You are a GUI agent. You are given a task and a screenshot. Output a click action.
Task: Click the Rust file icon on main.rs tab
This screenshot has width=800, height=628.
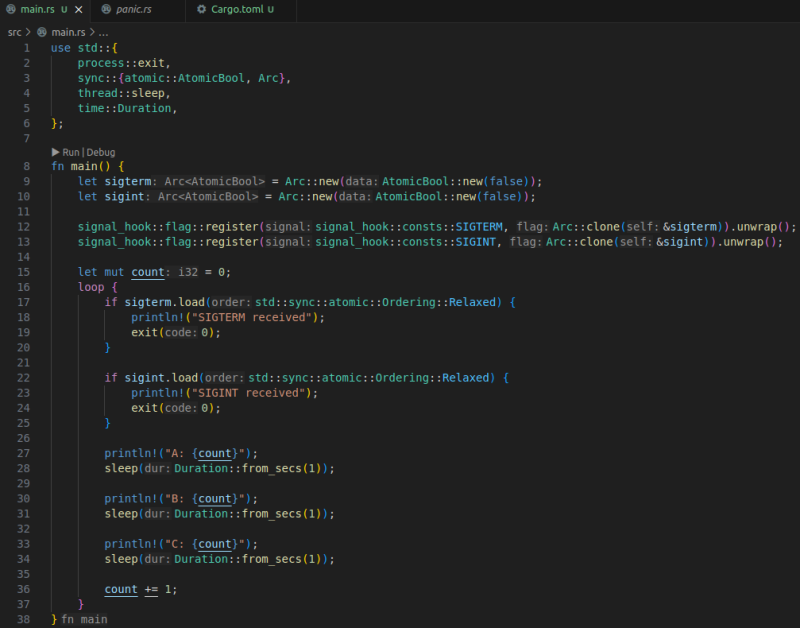(x=11, y=9)
